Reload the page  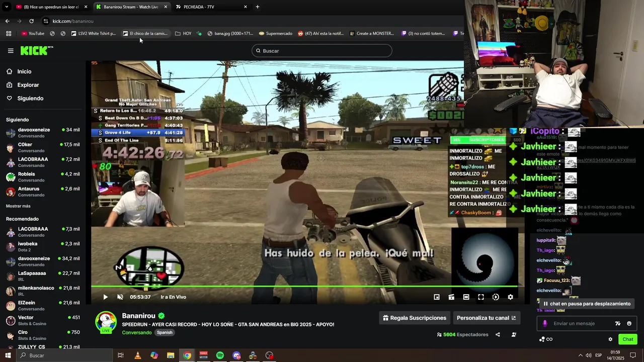[x=31, y=21]
